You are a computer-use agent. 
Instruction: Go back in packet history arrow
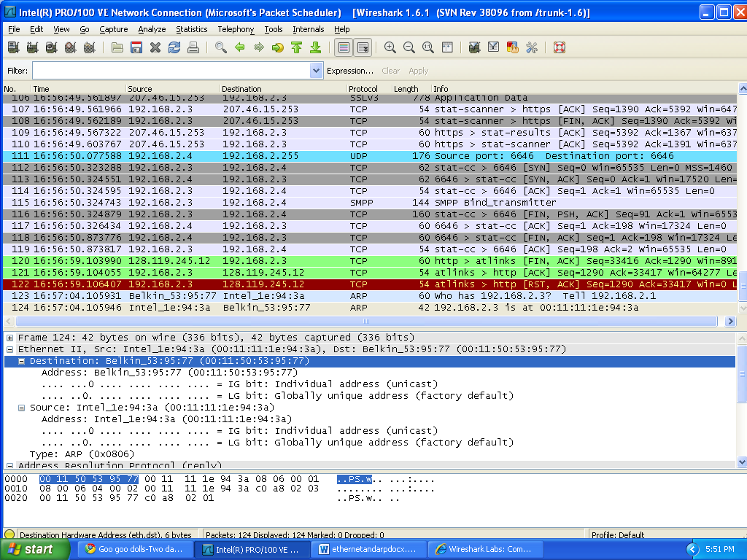coord(239,47)
